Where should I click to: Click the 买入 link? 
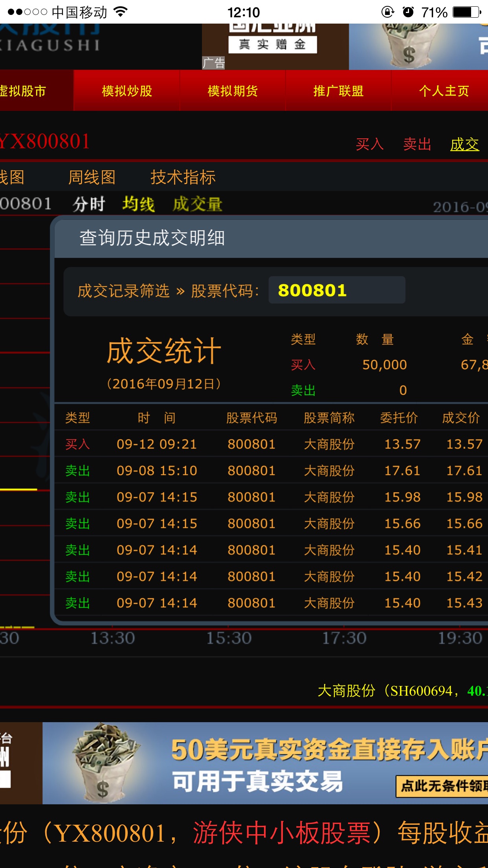369,144
